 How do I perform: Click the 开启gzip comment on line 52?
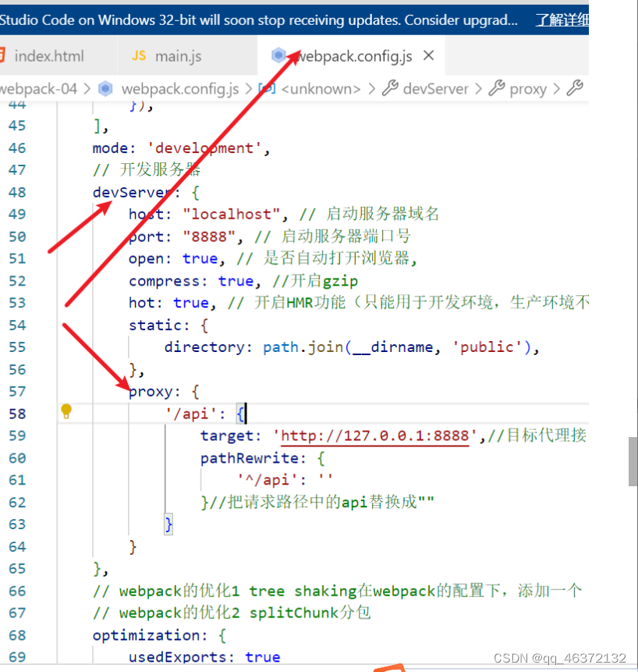[x=315, y=281]
